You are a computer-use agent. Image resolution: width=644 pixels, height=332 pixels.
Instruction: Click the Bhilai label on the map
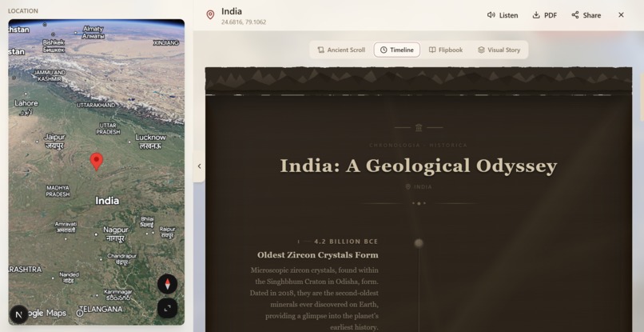147,222
